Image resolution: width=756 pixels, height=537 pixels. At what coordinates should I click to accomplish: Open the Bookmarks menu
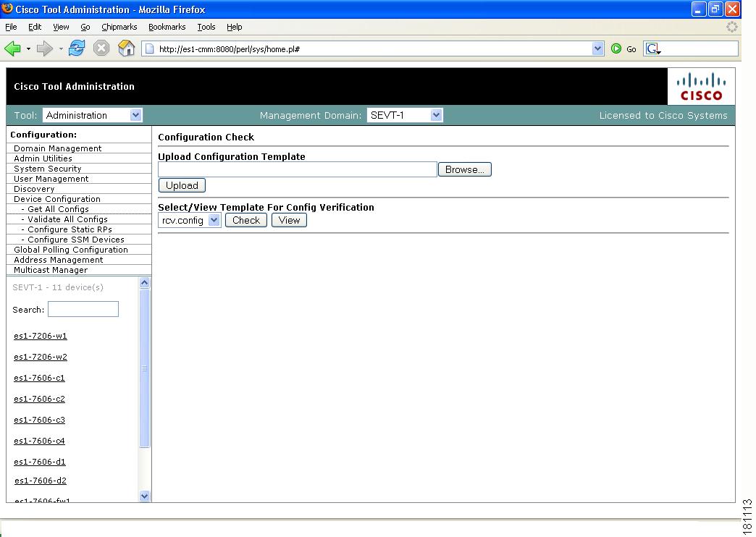167,27
